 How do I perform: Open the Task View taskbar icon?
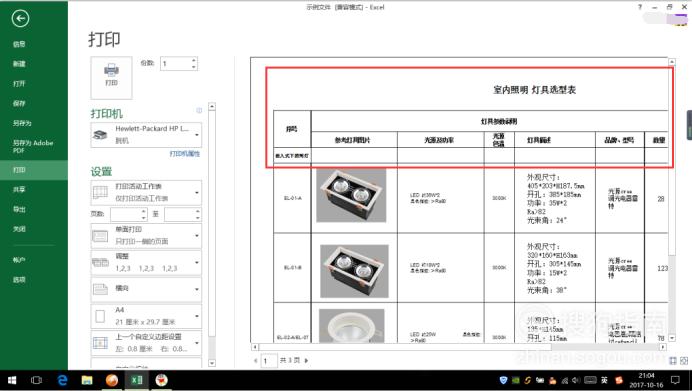click(x=37, y=380)
